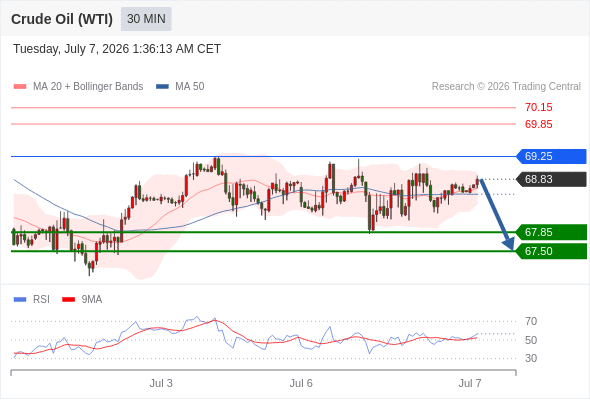Click the 30 MIN timeframe button
The width and height of the screenshot is (590, 400).
click(146, 19)
